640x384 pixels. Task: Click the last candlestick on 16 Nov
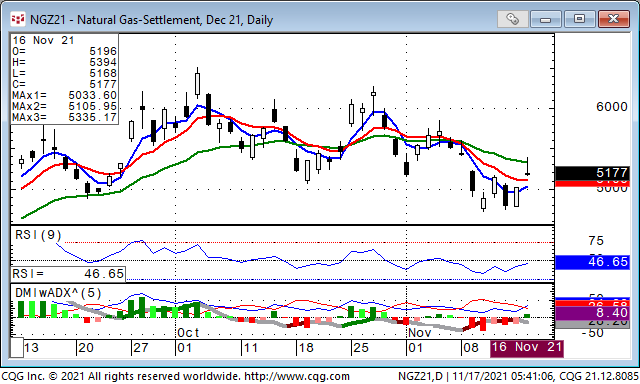(528, 166)
